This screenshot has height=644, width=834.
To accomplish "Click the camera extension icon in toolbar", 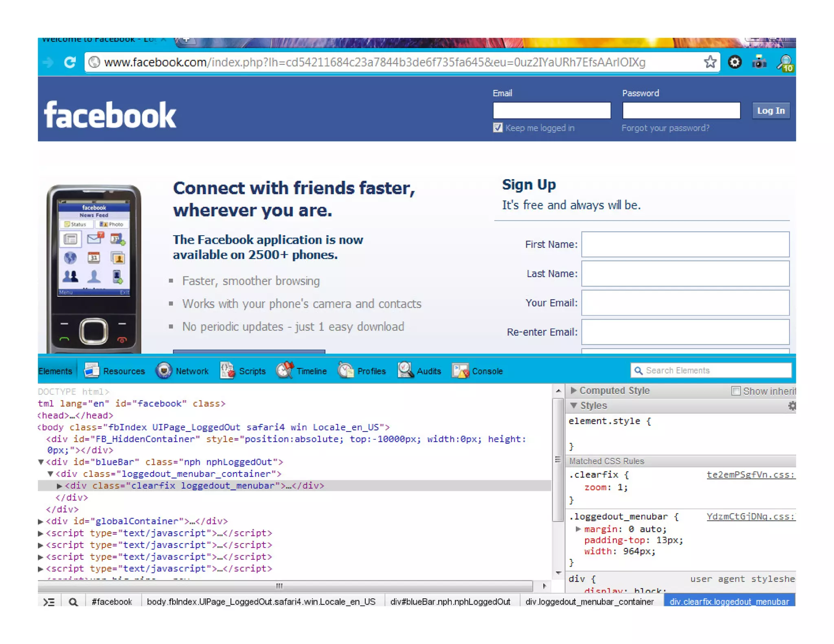I will click(759, 62).
